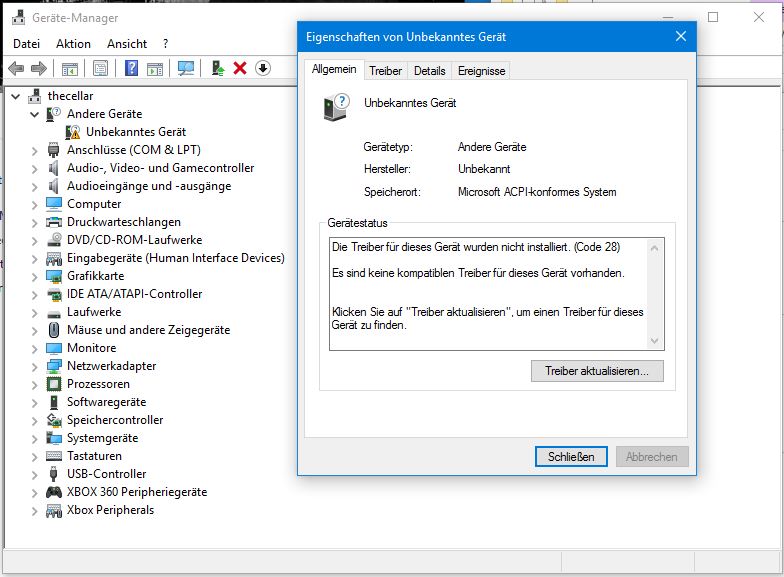Click the forward arrow toolbar icon
784x577 pixels.
(x=39, y=68)
